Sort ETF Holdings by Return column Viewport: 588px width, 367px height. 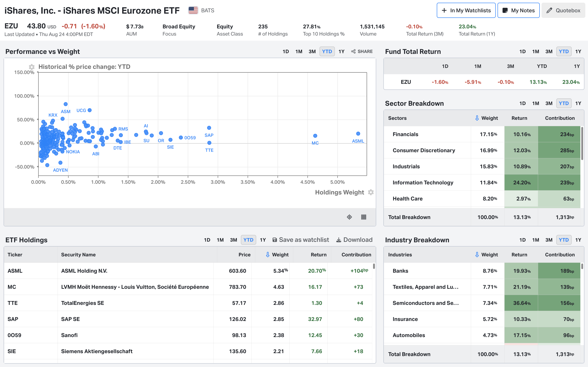click(319, 255)
